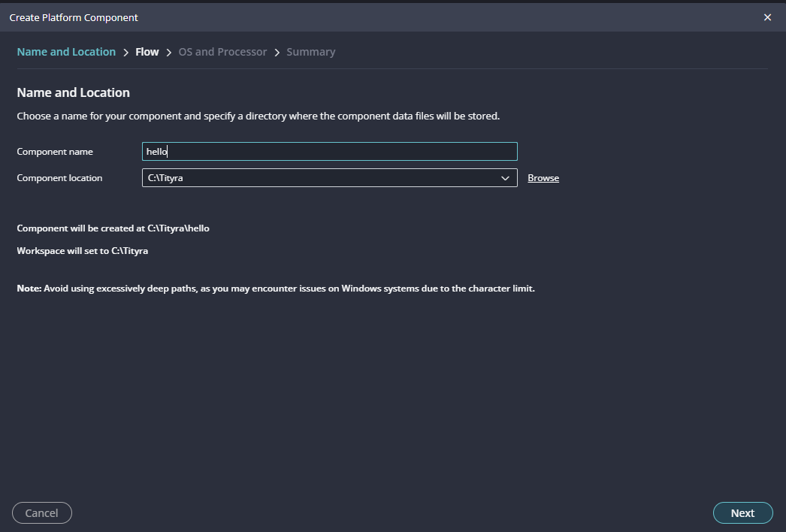The image size is (786, 532).
Task: Go to the Name and Location step
Action: click(66, 52)
